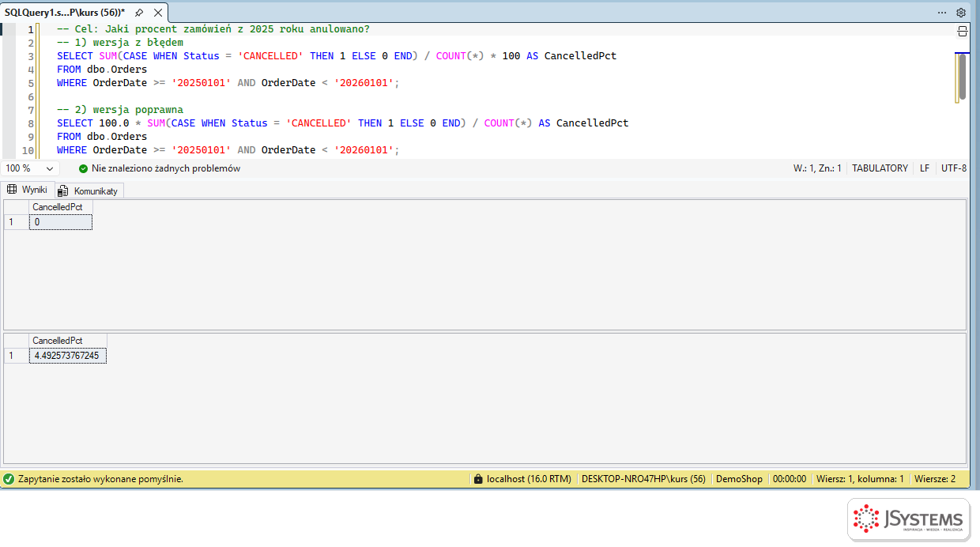Click the 'SELECT 100.0 * SUM' line of code
The image size is (980, 547).
[342, 123]
